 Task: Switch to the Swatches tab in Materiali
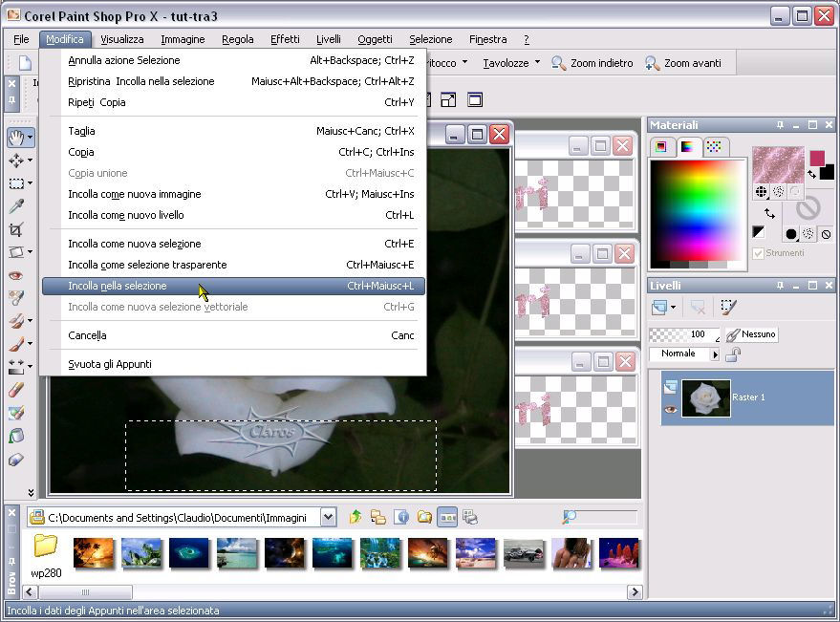[x=714, y=146]
